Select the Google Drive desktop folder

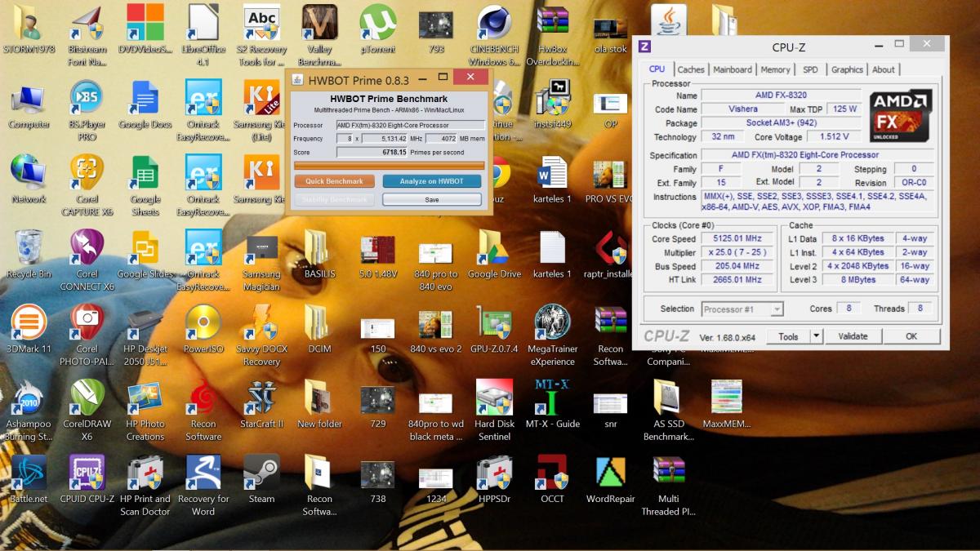click(494, 248)
